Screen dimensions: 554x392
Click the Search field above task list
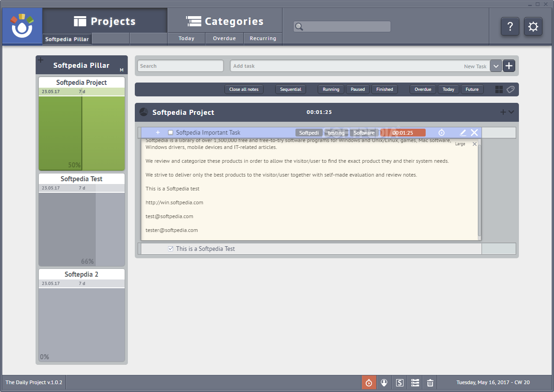tap(181, 66)
